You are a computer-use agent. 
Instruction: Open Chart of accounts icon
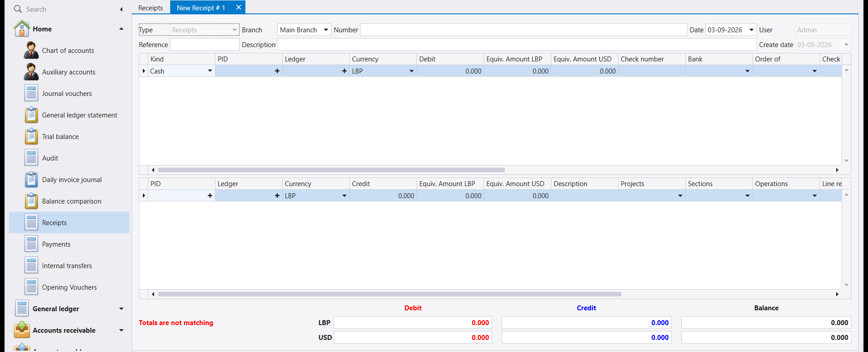pyautogui.click(x=31, y=50)
